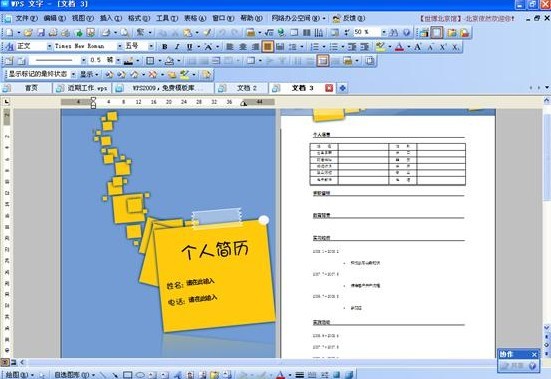
Task: Toggle Underline formatting button
Action: click(x=190, y=47)
